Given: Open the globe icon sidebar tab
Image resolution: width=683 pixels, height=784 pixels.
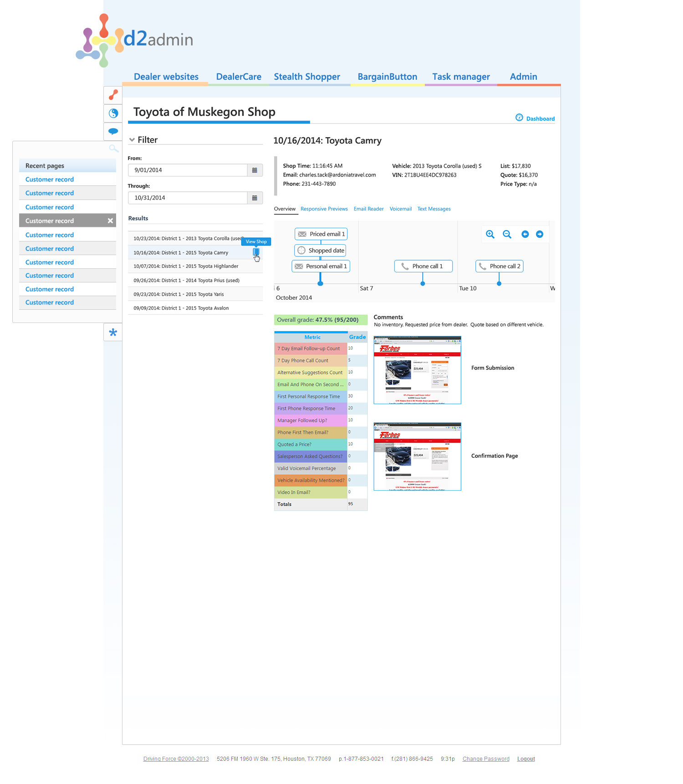Looking at the screenshot, I should click(113, 113).
